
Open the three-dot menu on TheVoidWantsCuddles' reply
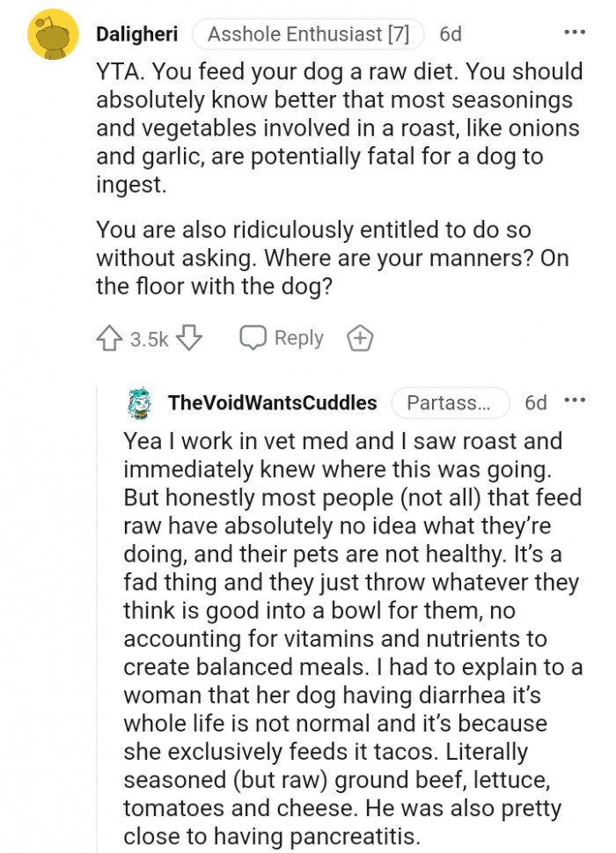click(x=575, y=401)
